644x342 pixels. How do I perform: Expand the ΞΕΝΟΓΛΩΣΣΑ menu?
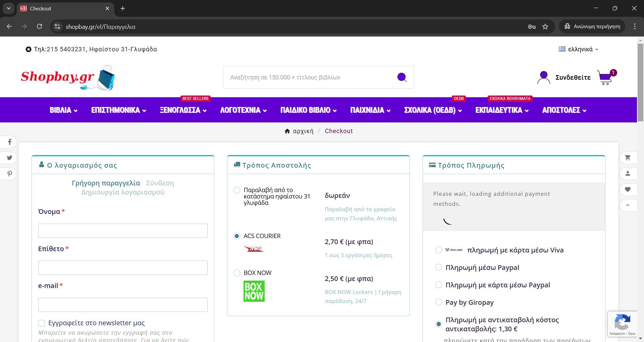183,110
